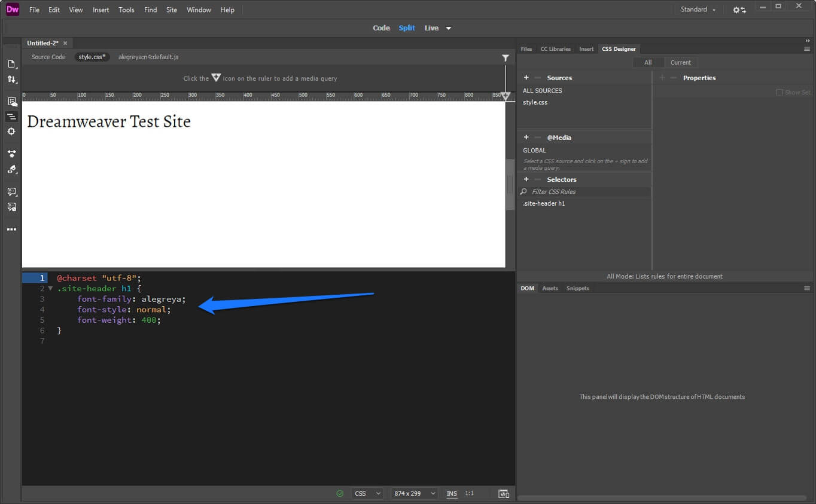Open the CSS Designer panel menu icon
816x504 pixels.
pos(807,48)
